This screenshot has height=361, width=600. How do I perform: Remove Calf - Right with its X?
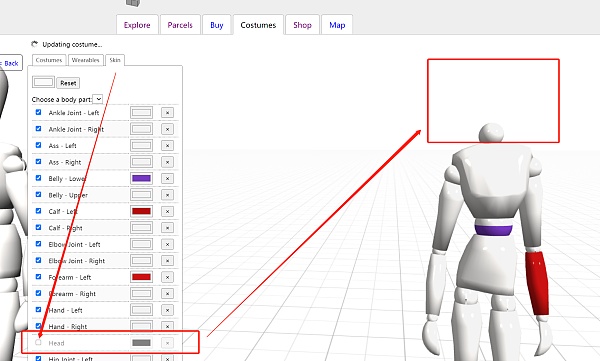167,228
